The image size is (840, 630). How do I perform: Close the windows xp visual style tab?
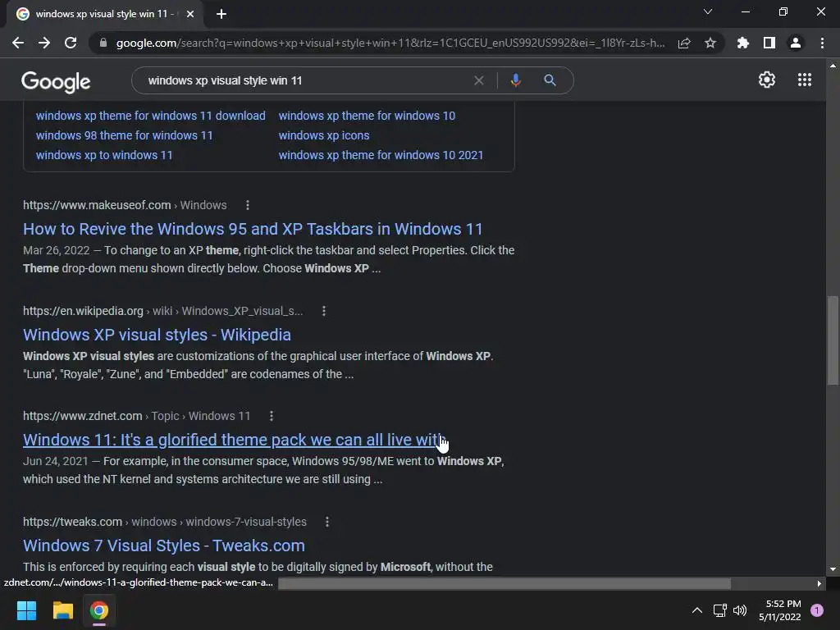click(x=190, y=14)
